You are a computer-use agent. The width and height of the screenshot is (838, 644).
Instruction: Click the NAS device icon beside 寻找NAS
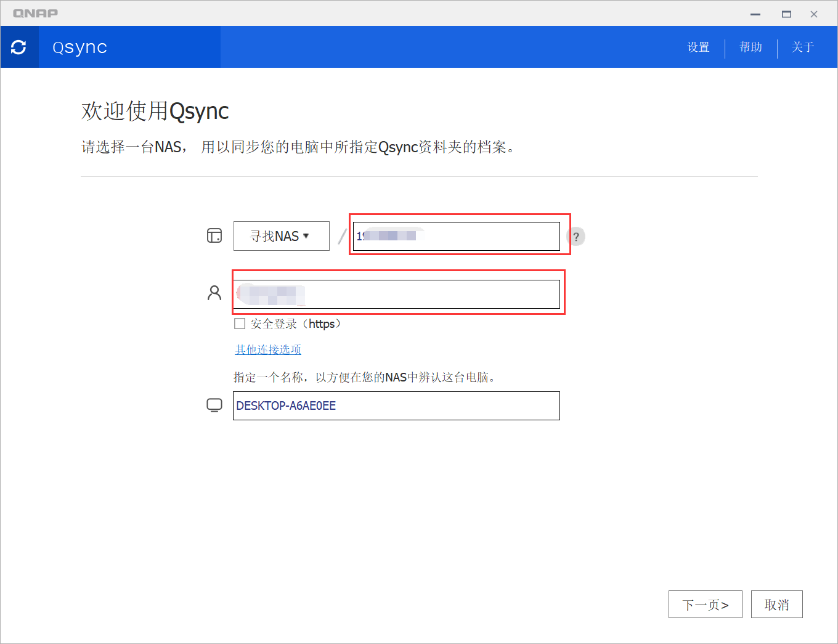pos(214,235)
